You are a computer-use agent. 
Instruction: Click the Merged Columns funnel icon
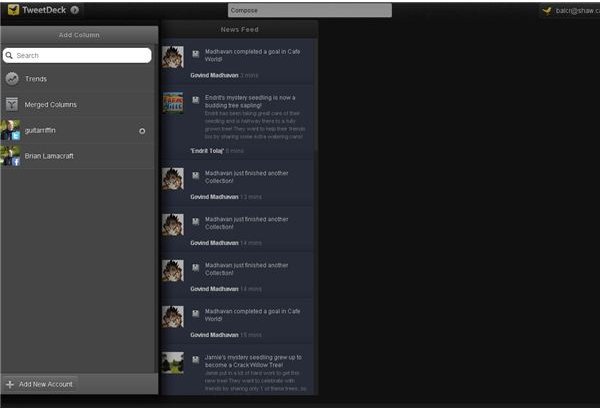coord(12,104)
